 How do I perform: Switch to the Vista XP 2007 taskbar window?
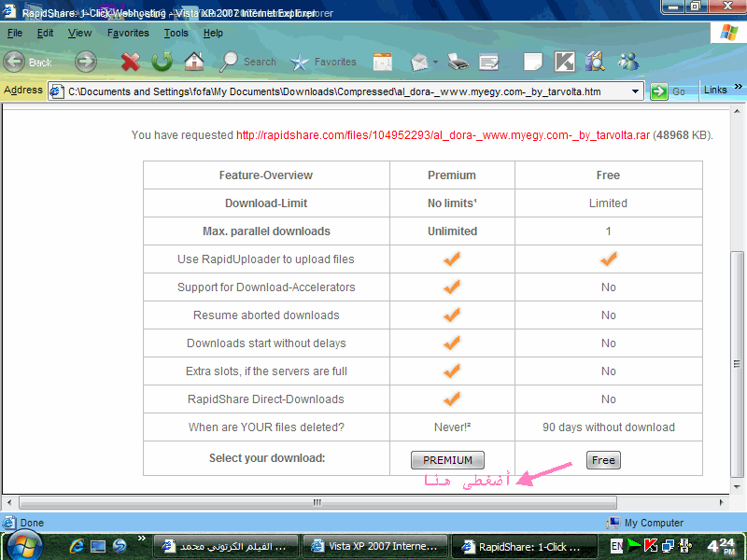375,546
